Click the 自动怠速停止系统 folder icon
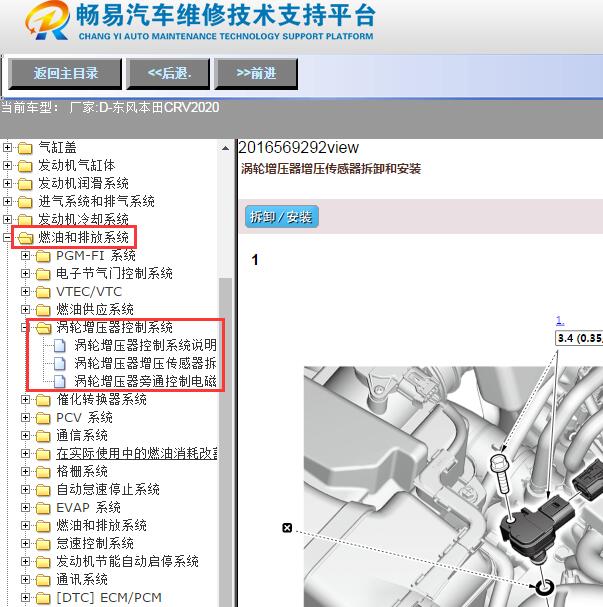Viewport: 603px width, 607px height. [43, 490]
